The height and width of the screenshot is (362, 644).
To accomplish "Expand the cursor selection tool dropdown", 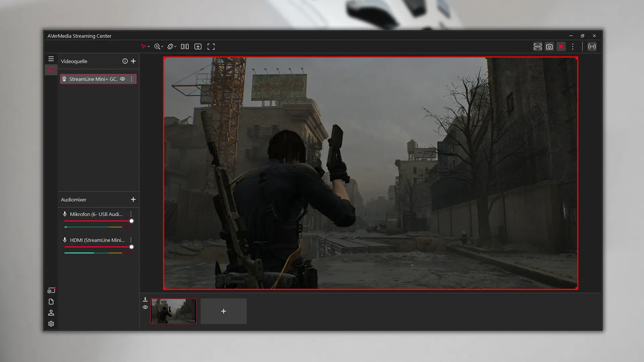I will click(x=149, y=47).
